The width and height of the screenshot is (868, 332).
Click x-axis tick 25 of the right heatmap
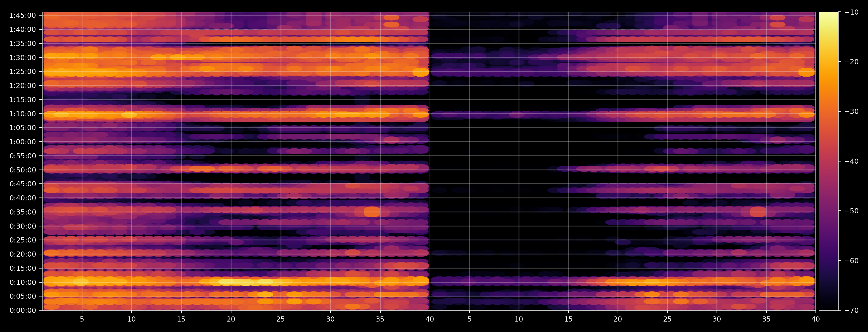click(667, 319)
